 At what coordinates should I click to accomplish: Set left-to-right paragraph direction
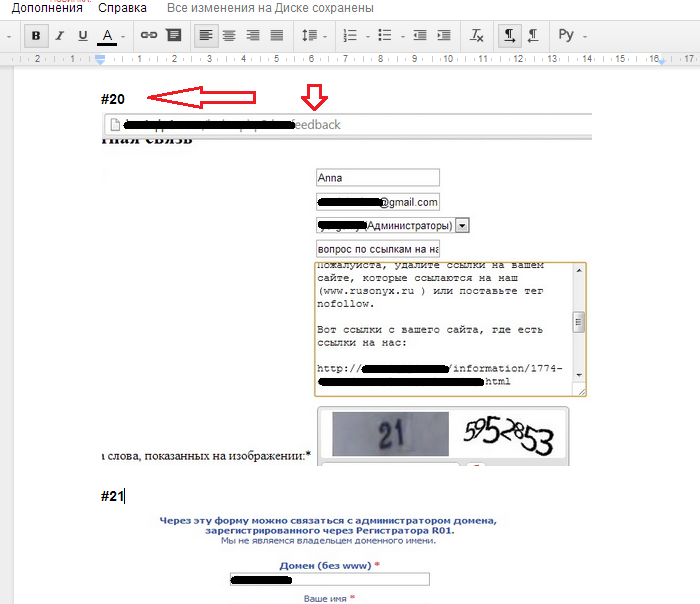(509, 35)
